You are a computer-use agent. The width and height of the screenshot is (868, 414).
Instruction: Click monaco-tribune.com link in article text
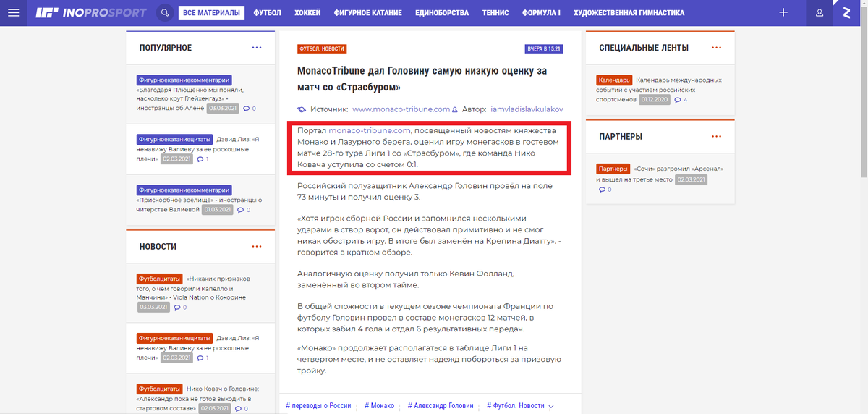(370, 130)
